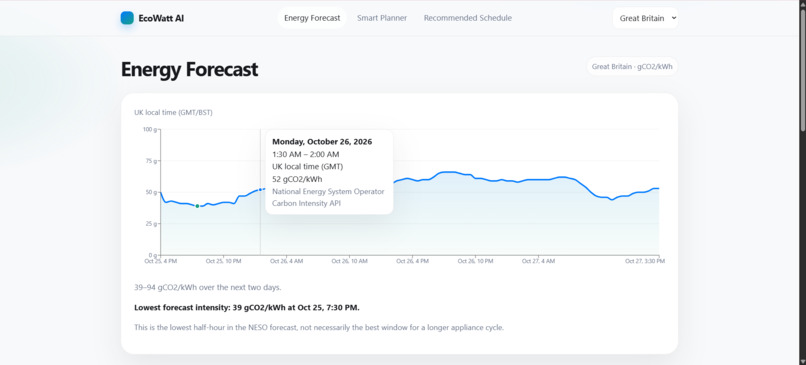Click 'Carbon Intensity API' in the tooltip
This screenshot has width=806, height=365.
coord(306,204)
